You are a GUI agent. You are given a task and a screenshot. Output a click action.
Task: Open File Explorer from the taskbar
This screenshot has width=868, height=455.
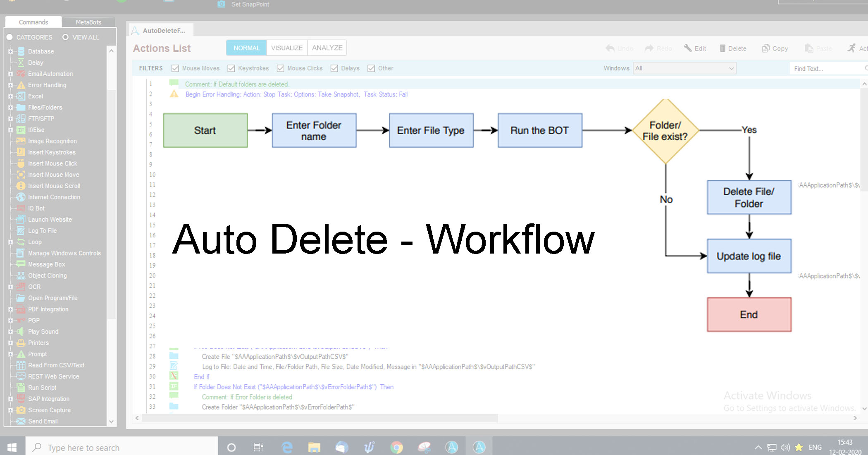(314, 447)
